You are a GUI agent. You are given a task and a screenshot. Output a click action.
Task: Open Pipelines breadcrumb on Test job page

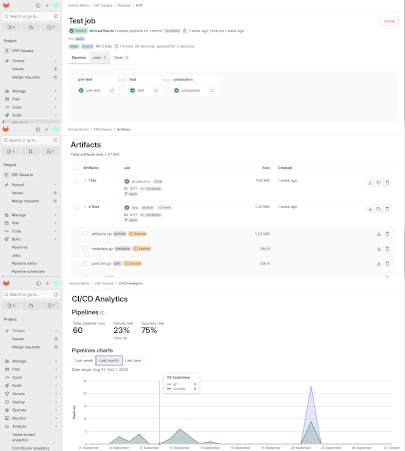click(x=124, y=5)
